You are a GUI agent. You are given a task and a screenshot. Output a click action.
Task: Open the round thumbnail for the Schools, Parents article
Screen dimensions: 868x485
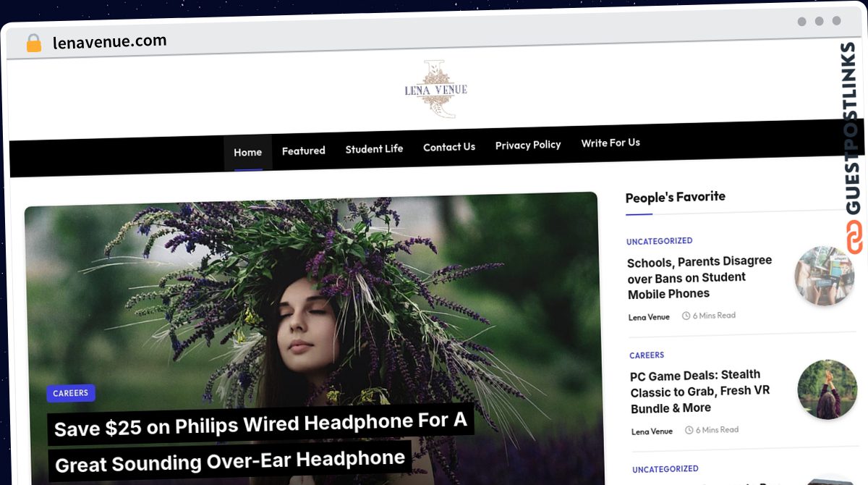(x=825, y=275)
